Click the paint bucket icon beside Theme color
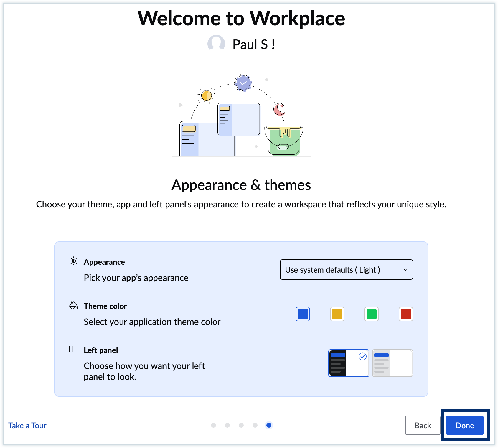The height and width of the screenshot is (448, 498). [x=73, y=305]
